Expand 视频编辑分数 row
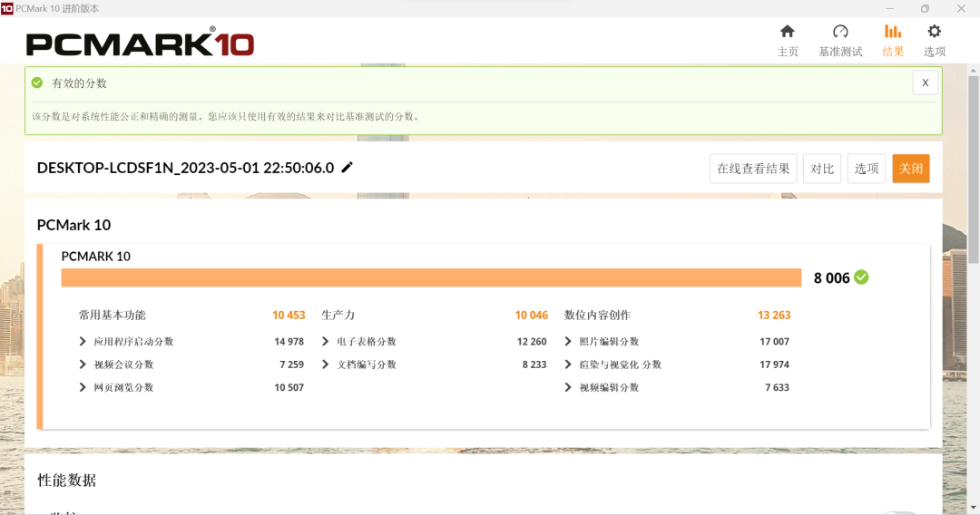Screen dimensions: 980x515 [567, 388]
